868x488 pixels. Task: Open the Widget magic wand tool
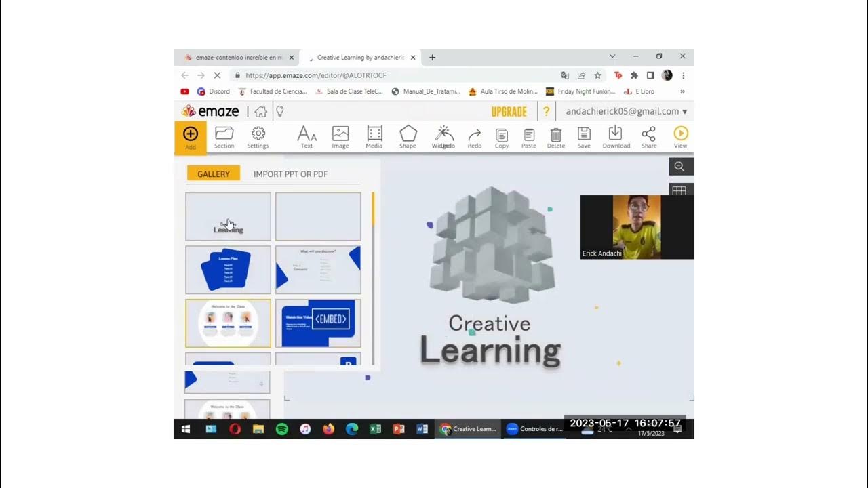[443, 138]
